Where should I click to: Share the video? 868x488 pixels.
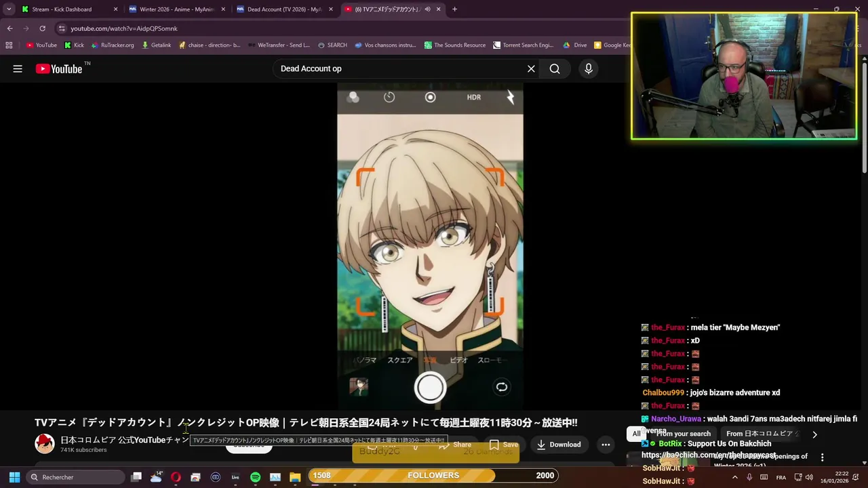point(455,445)
